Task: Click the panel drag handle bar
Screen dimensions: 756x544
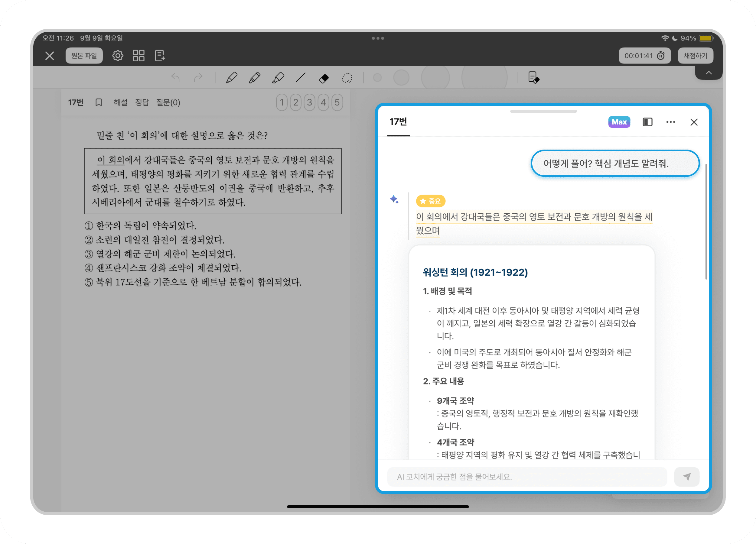Action: pyautogui.click(x=543, y=111)
